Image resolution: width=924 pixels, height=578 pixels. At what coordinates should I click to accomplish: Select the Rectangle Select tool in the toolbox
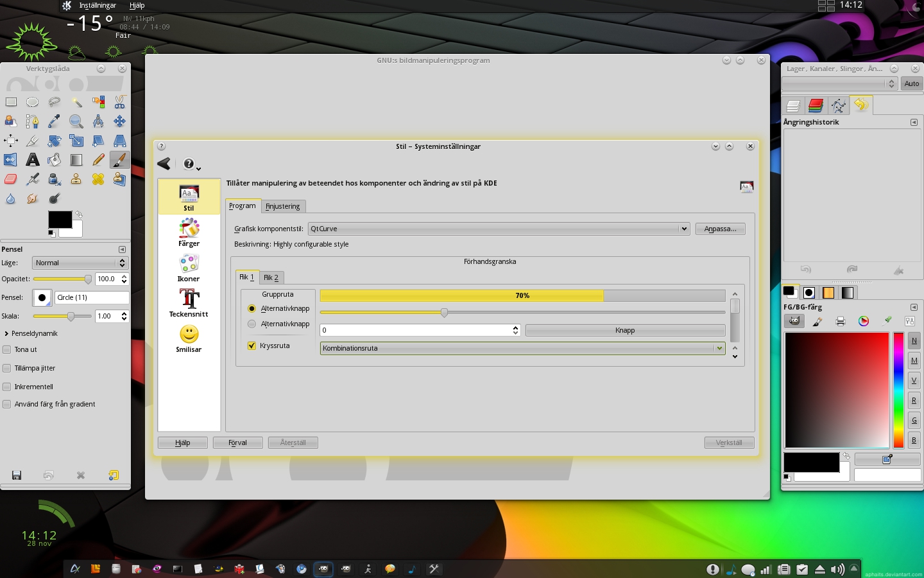coord(11,101)
